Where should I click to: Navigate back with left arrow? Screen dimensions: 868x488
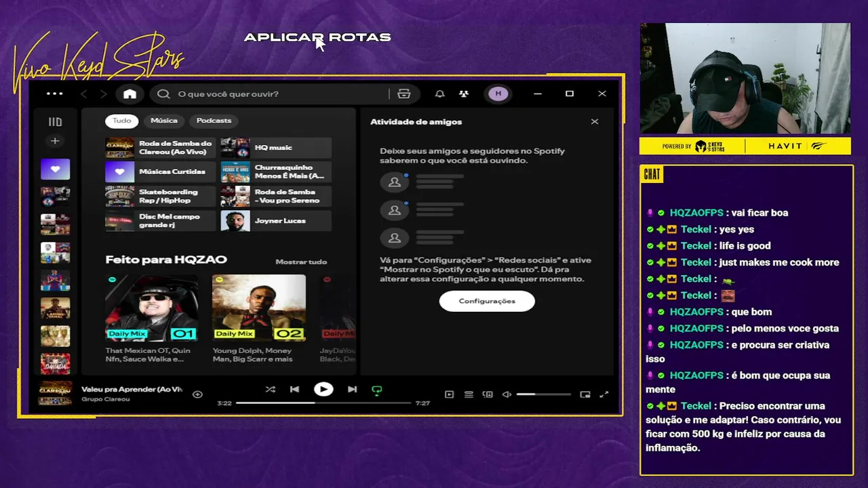click(x=84, y=94)
